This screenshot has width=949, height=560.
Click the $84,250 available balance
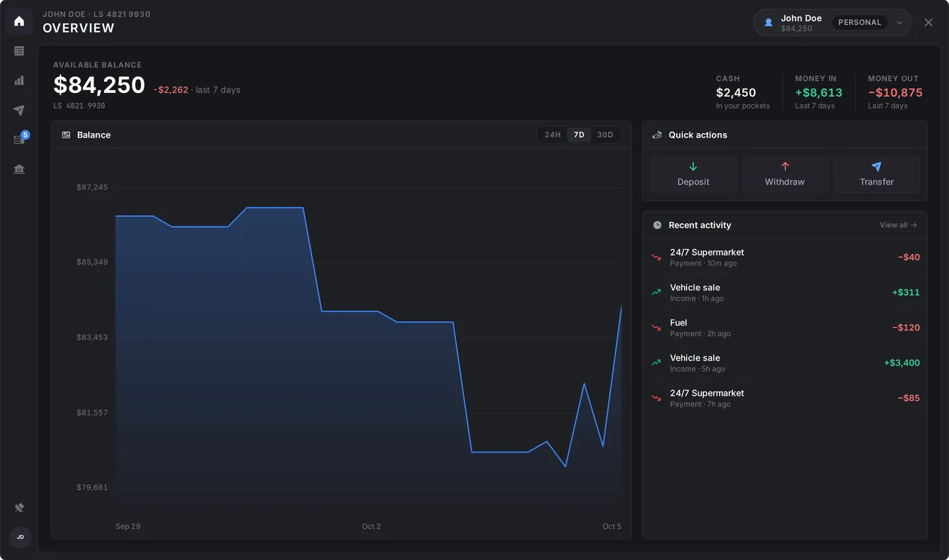(99, 85)
